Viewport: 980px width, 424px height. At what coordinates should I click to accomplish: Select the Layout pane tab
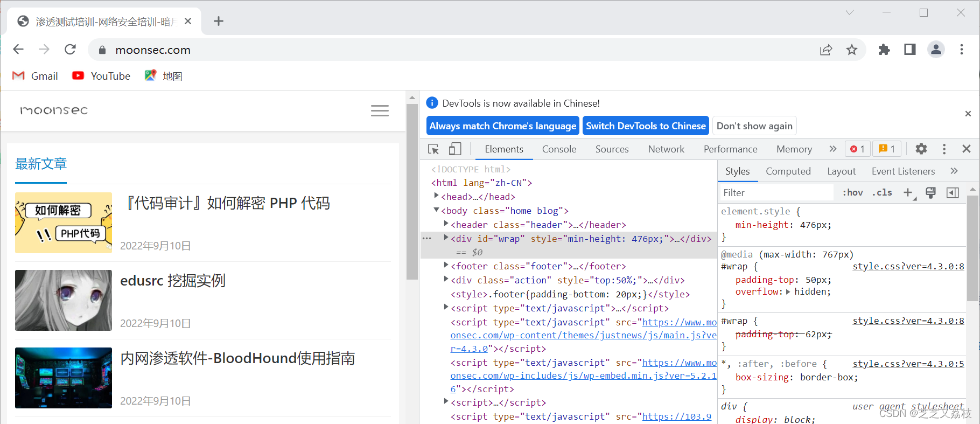pyautogui.click(x=841, y=171)
